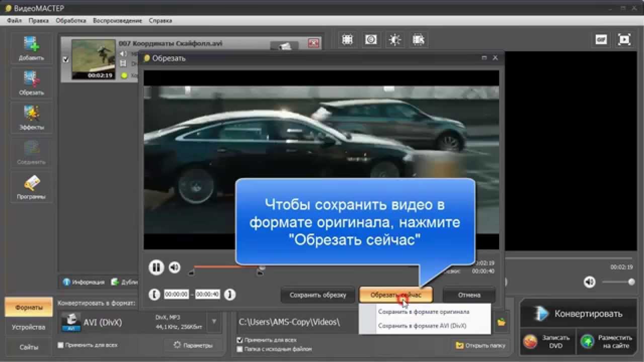The image size is (644, 362).
Task: Click the main preview volume speaker icon
Action: (589, 282)
